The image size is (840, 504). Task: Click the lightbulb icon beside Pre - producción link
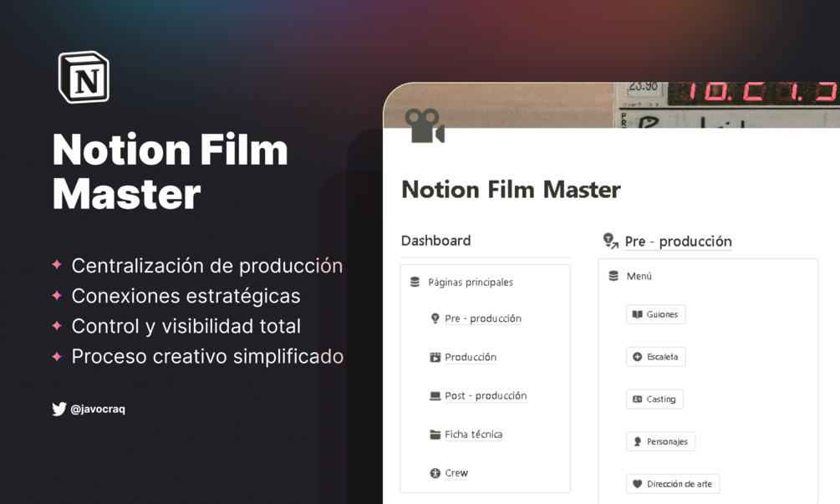[x=435, y=318]
